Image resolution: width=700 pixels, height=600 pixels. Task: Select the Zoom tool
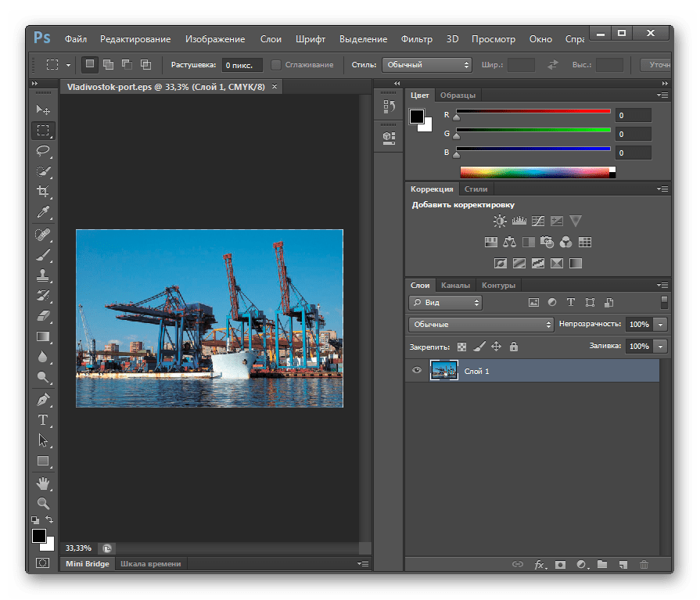tap(43, 504)
